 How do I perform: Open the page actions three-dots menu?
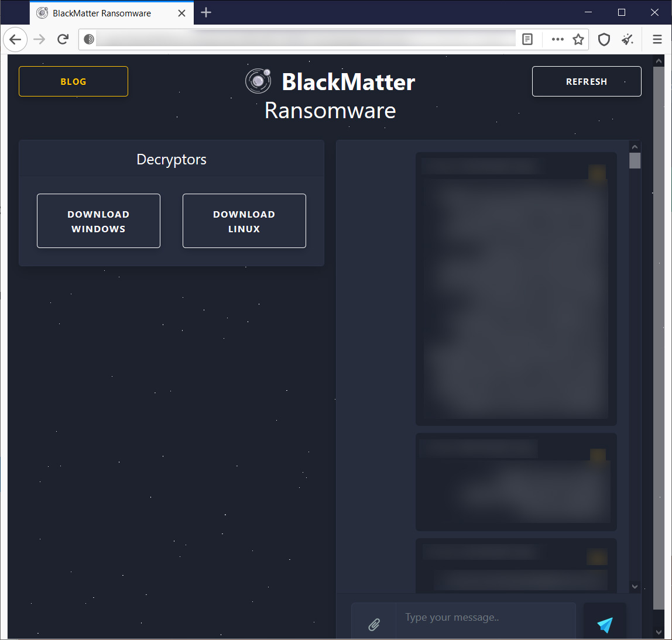(x=558, y=39)
